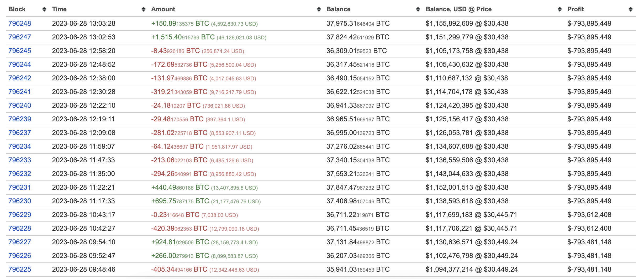Click amount -281.02725718 BTC
This screenshot has height=279, width=644.
pos(179,133)
